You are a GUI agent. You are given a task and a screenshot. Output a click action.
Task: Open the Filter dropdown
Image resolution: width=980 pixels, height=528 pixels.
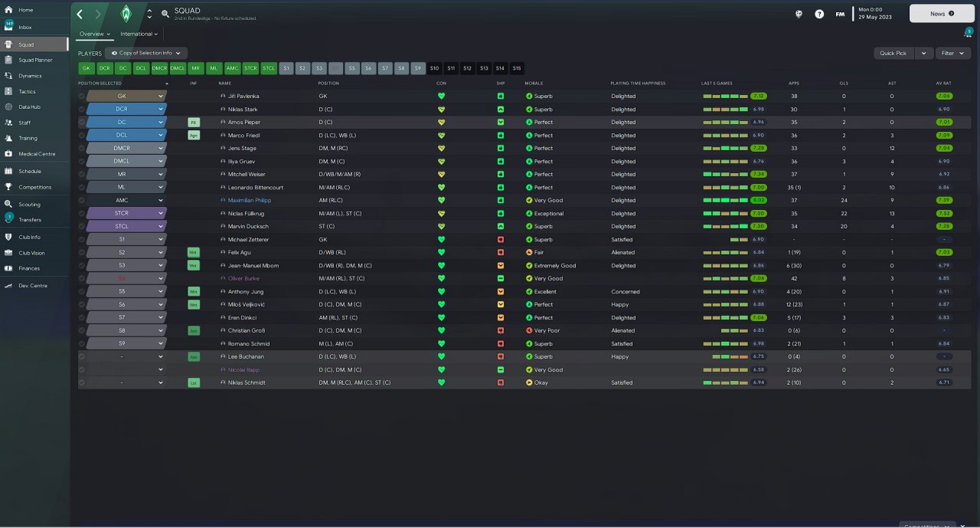point(953,54)
